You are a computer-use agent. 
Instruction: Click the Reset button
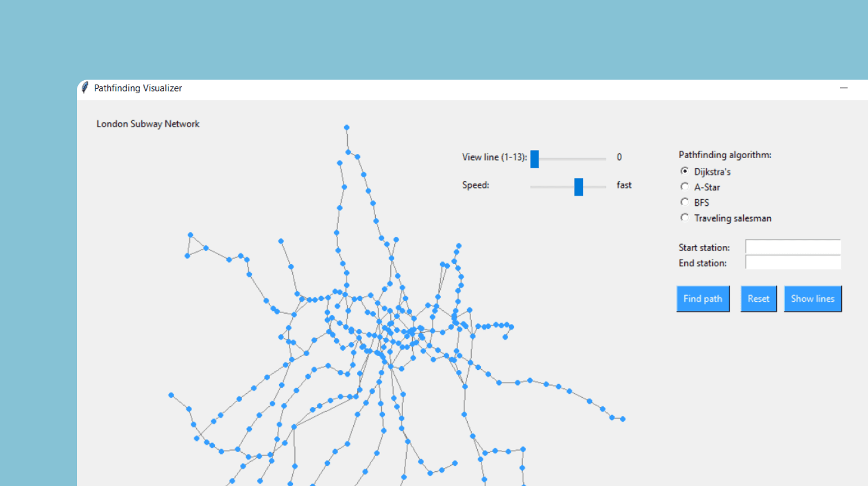pos(758,299)
